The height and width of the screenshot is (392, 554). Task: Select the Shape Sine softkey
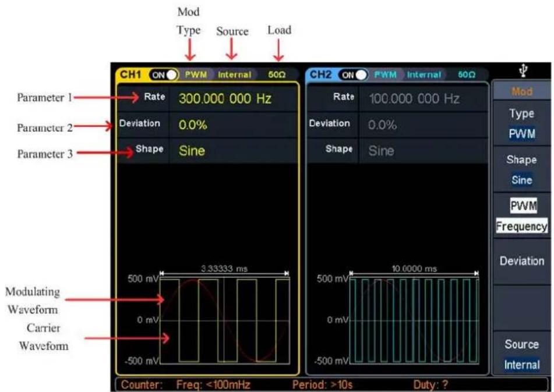pos(521,169)
